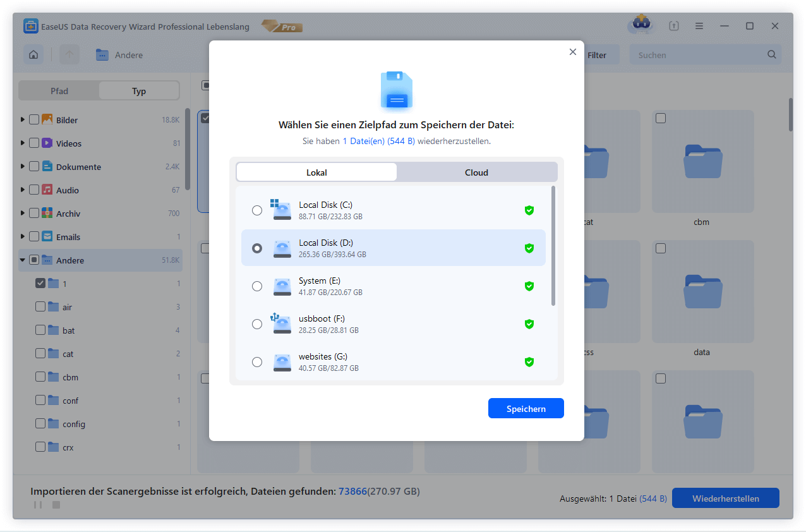Click the drive list scrollbar in dialog
The width and height of the screenshot is (806, 532).
pyautogui.click(x=554, y=245)
